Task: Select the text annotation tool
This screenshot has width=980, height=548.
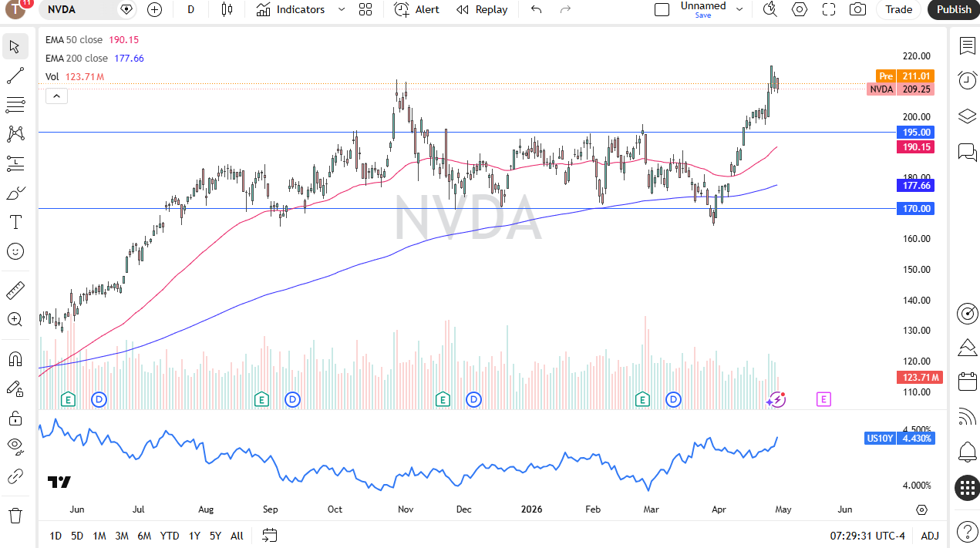Action: pyautogui.click(x=15, y=222)
